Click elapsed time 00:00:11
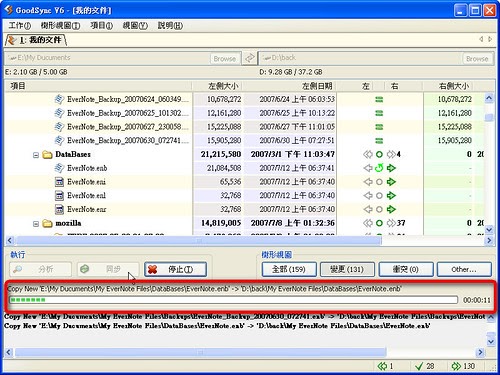500x375 pixels. pyautogui.click(x=477, y=300)
